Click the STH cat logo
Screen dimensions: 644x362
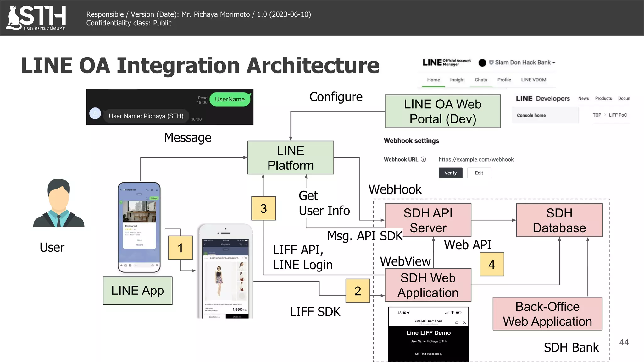point(36,18)
